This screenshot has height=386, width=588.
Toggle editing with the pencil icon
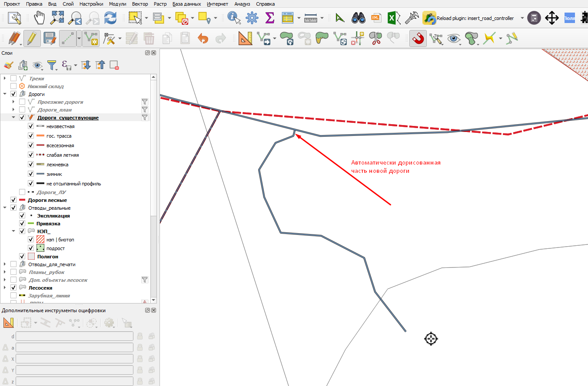click(x=32, y=39)
